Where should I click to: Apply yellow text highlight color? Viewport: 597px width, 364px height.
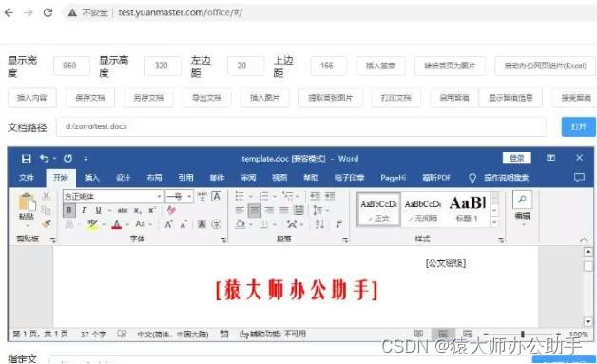coord(92,224)
